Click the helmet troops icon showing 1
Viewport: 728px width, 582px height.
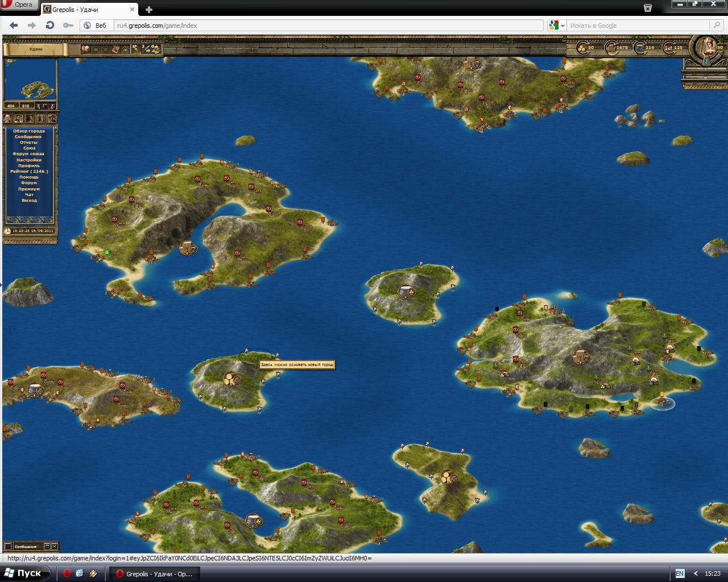coord(136,49)
